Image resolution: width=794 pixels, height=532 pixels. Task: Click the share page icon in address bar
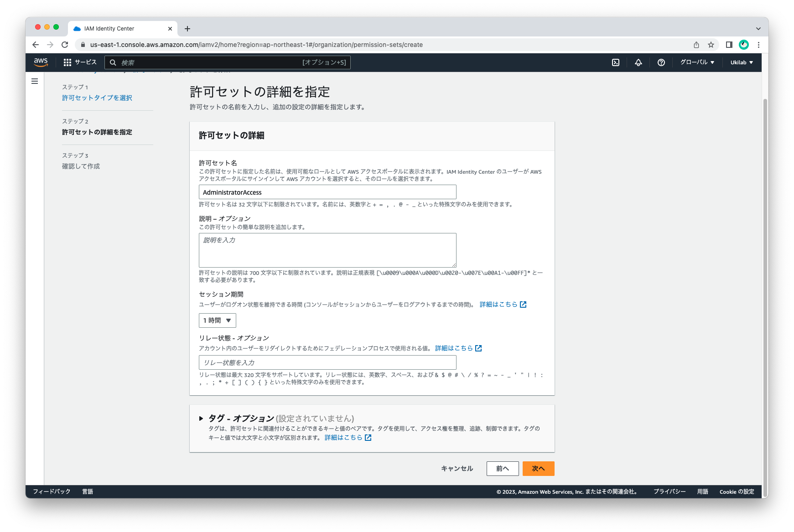tap(696, 45)
